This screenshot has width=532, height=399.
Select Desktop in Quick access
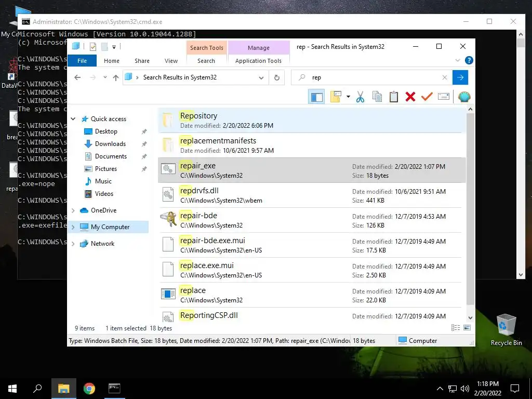click(106, 131)
